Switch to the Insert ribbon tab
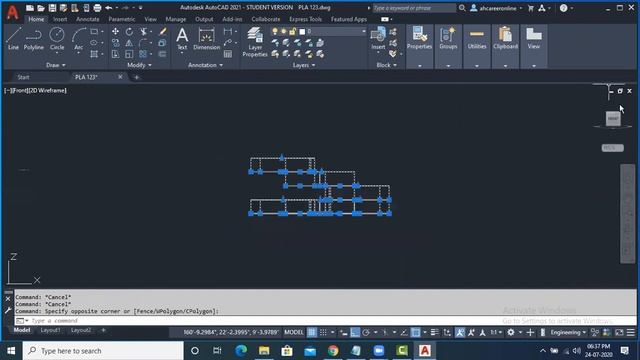The width and height of the screenshot is (640, 360). [60, 19]
